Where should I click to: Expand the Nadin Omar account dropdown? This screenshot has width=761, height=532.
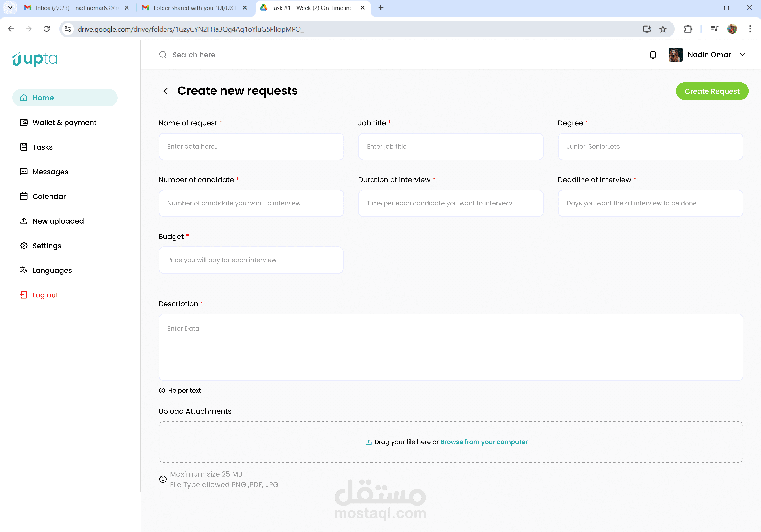742,55
